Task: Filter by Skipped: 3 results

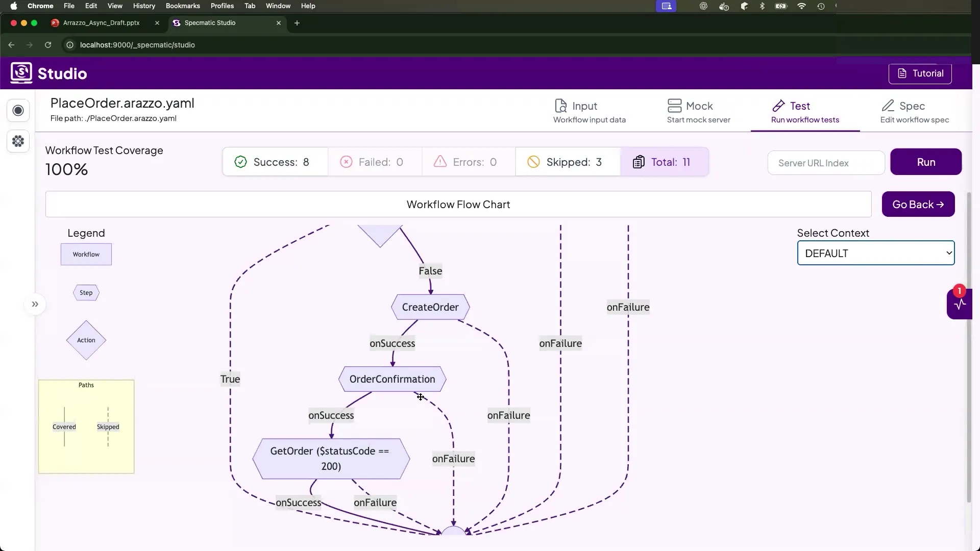Action: click(568, 162)
